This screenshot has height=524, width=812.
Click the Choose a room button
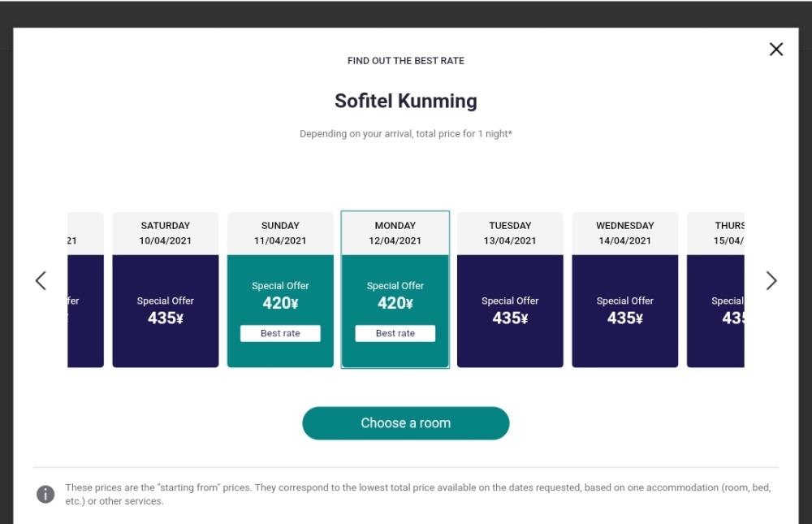pos(406,423)
